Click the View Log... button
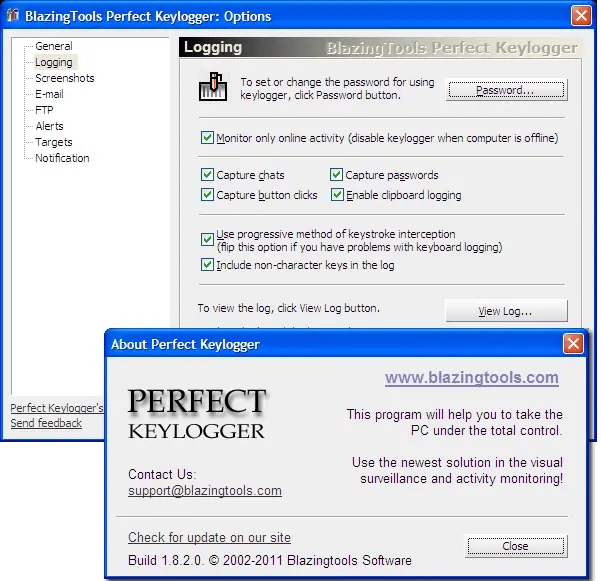601x581 pixels. click(x=505, y=311)
